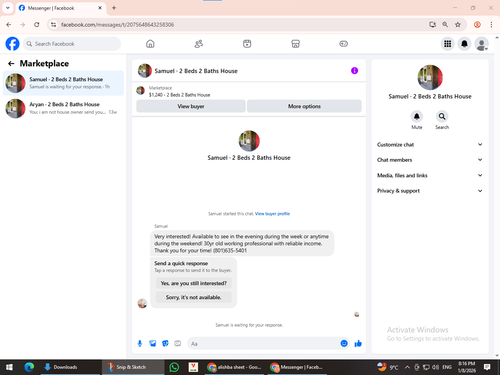Attach a photo file to message

pyautogui.click(x=153, y=343)
